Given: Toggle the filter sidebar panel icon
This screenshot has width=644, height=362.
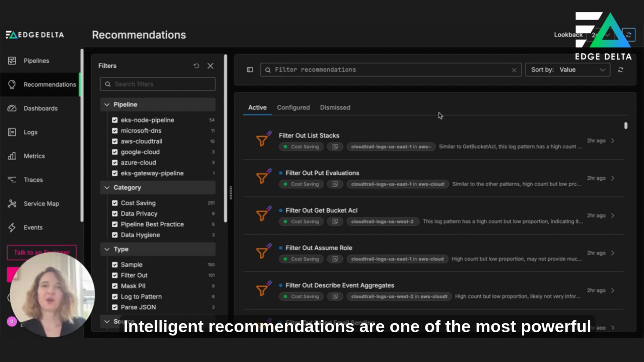Looking at the screenshot, I should click(x=250, y=70).
